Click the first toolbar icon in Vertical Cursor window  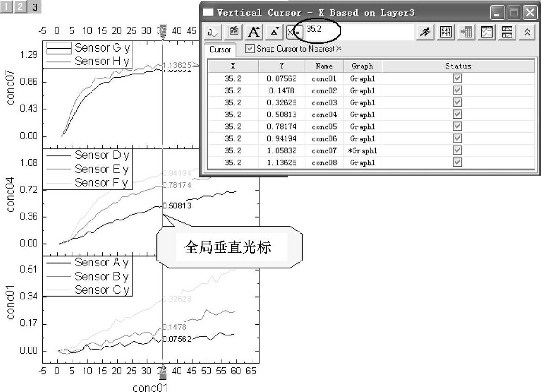213,33
